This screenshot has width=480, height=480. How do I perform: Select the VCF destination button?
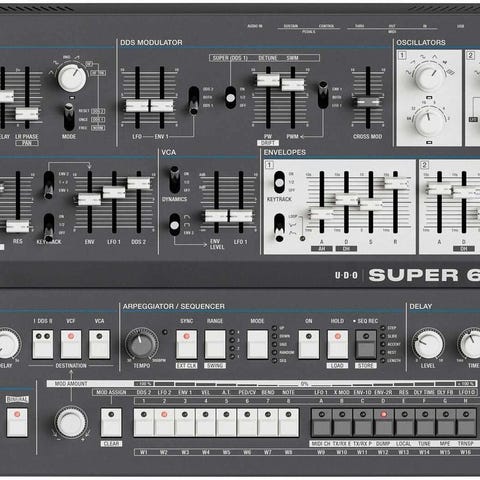71,345
